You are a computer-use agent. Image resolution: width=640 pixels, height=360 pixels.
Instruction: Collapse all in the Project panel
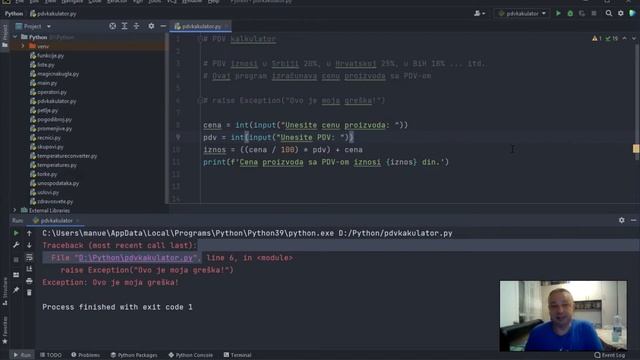[x=136, y=26]
